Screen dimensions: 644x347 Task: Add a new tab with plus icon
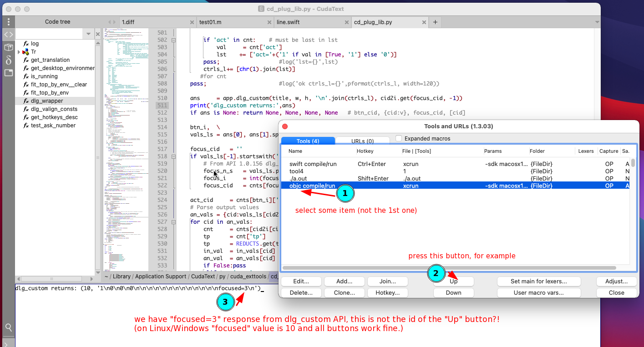(435, 22)
